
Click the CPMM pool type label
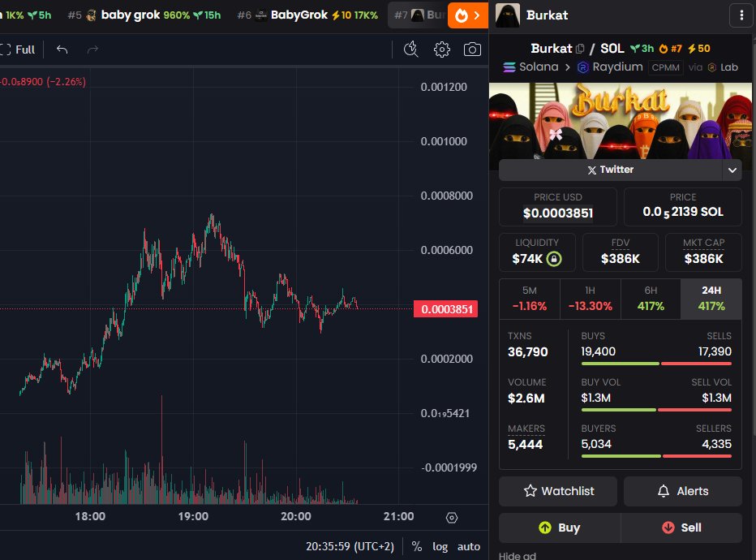[x=665, y=67]
